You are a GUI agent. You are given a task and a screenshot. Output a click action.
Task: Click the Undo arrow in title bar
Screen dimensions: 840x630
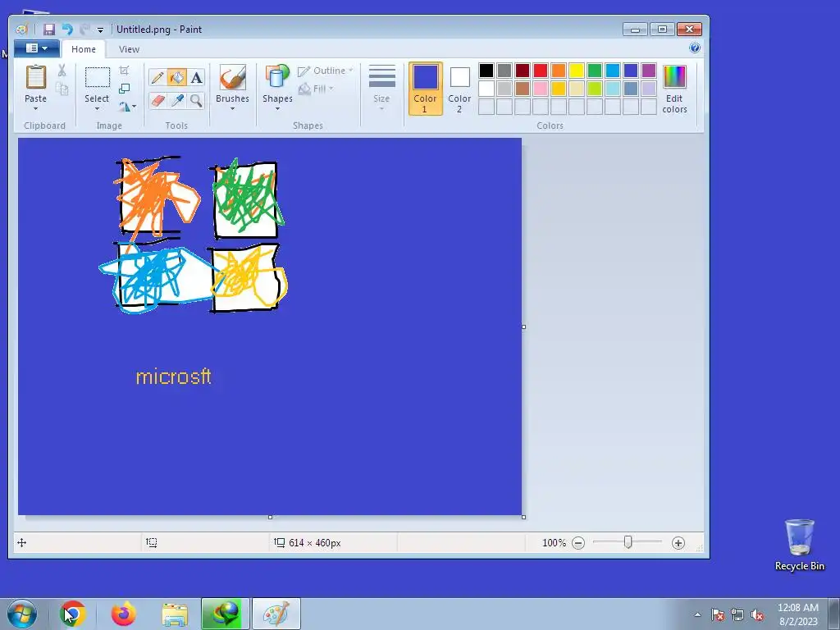[x=67, y=30]
